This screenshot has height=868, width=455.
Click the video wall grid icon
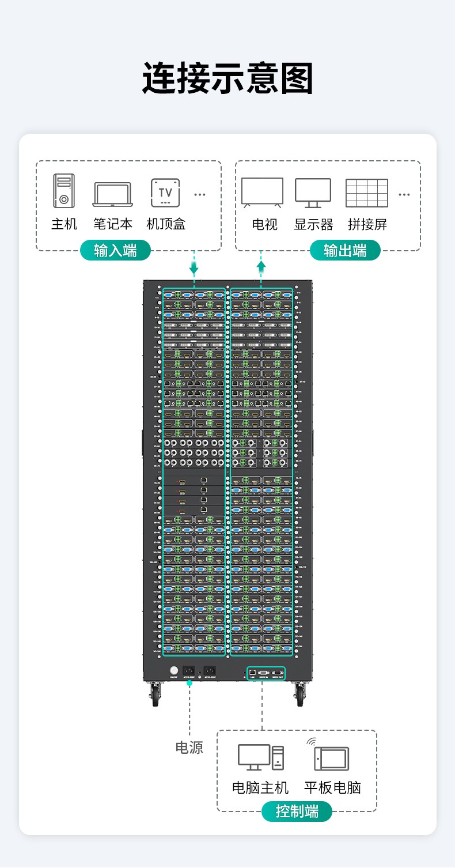coord(367,193)
